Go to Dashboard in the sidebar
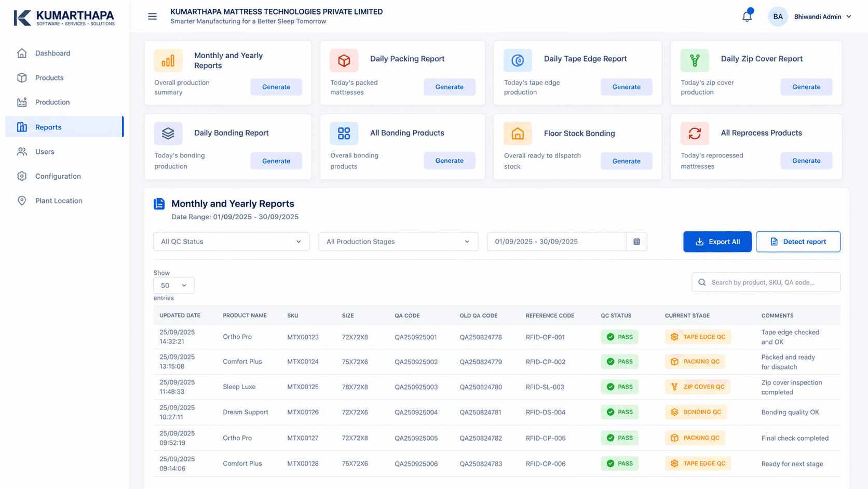This screenshot has width=868, height=489. coord(64,53)
